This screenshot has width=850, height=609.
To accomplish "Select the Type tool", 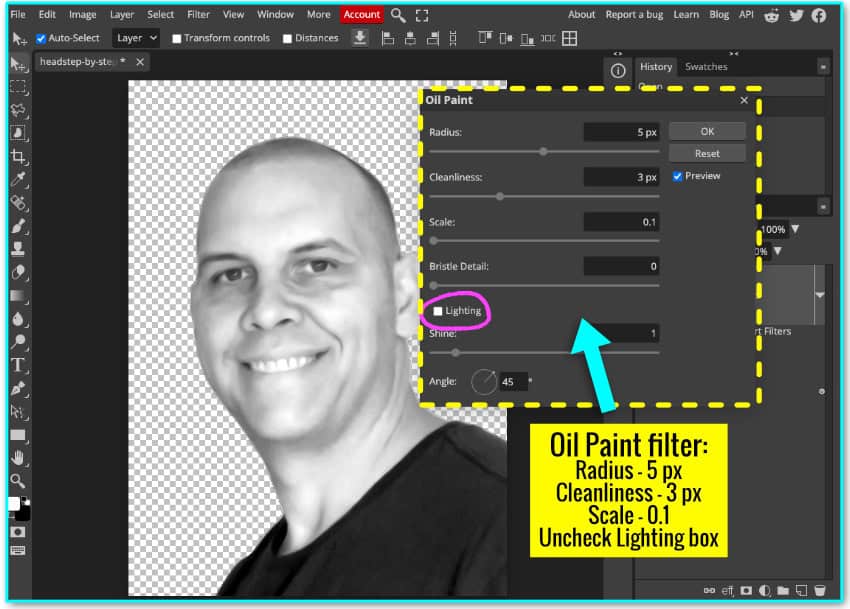I will coord(18,365).
